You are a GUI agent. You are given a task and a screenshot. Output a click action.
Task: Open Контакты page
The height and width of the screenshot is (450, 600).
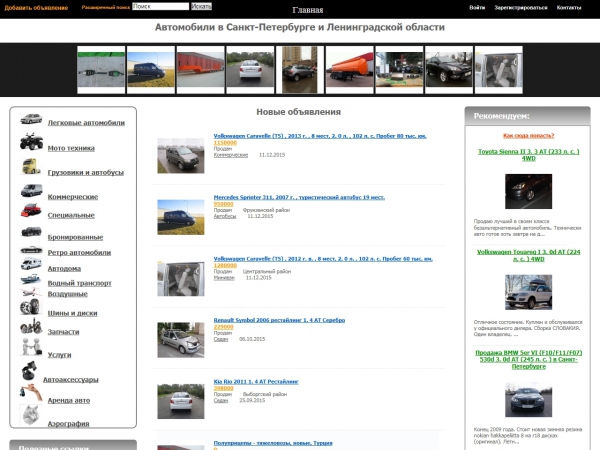569,8
